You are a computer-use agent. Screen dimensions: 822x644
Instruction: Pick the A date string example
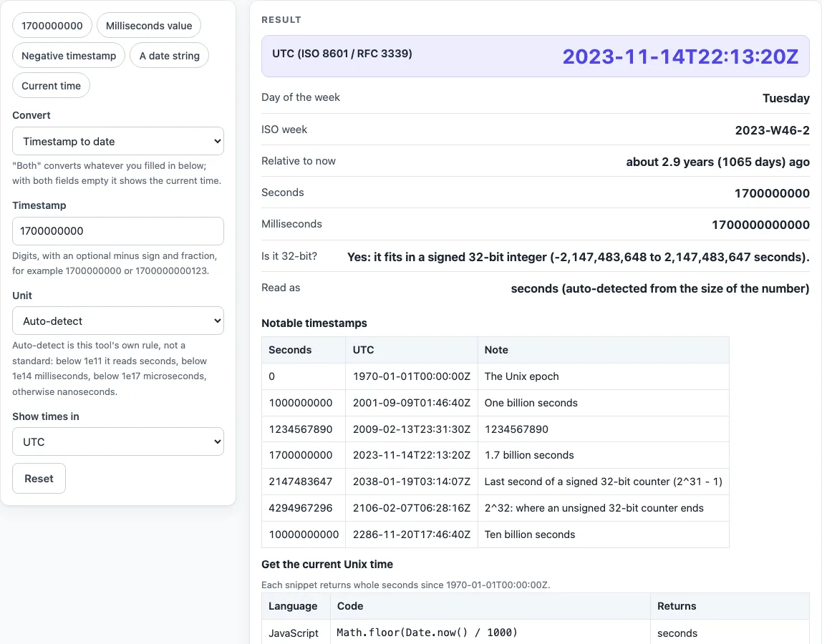169,56
